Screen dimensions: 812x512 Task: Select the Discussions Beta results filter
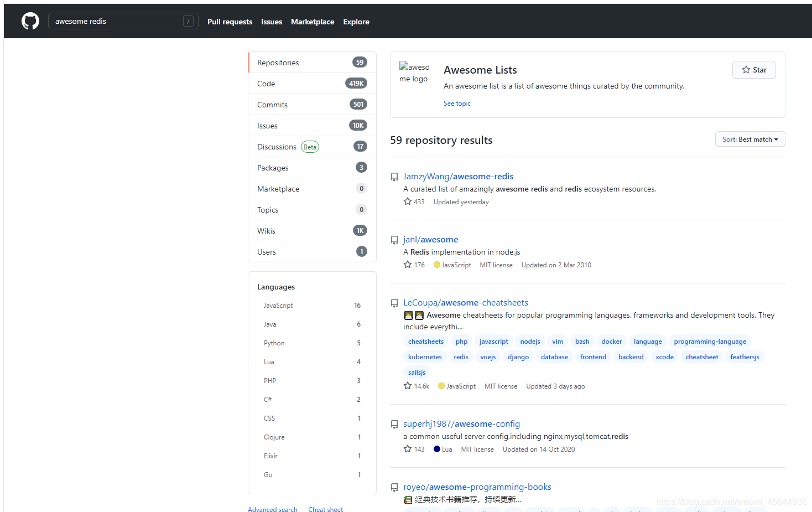(313, 147)
